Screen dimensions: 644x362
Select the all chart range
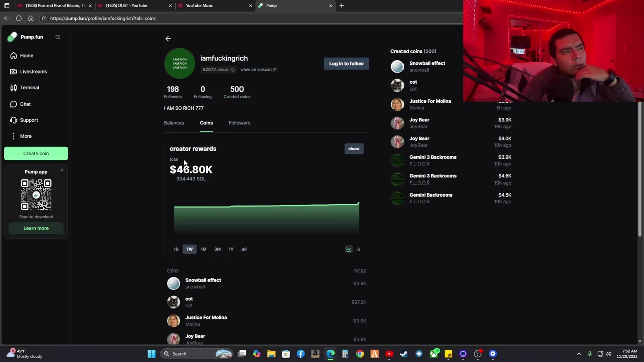click(x=244, y=249)
